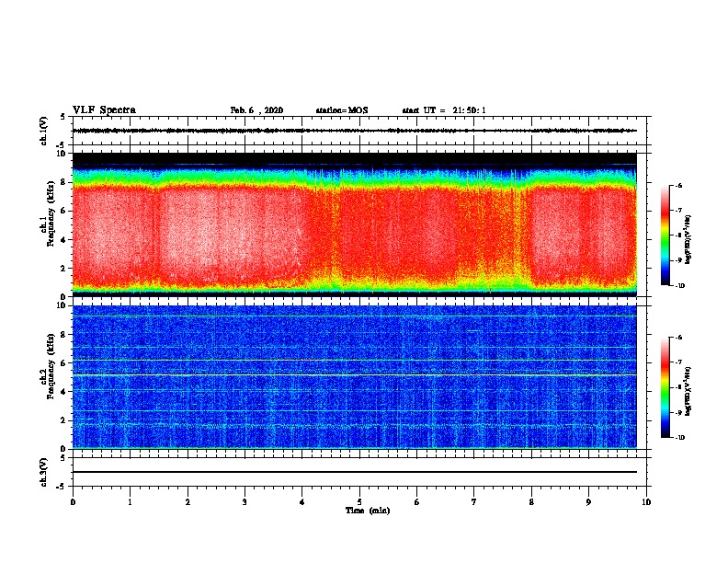Image resolution: width=728 pixels, height=563 pixels.
Task: Click the time axis tick label "9"
Action: [x=588, y=502]
